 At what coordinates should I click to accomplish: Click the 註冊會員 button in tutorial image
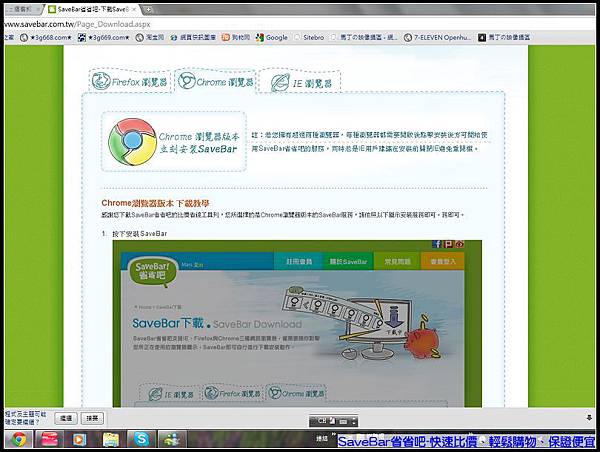(299, 262)
